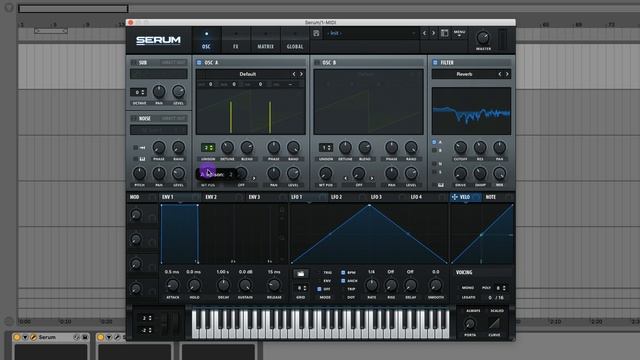Open the Reverb filter type menu
The height and width of the screenshot is (360, 640).
coord(464,74)
